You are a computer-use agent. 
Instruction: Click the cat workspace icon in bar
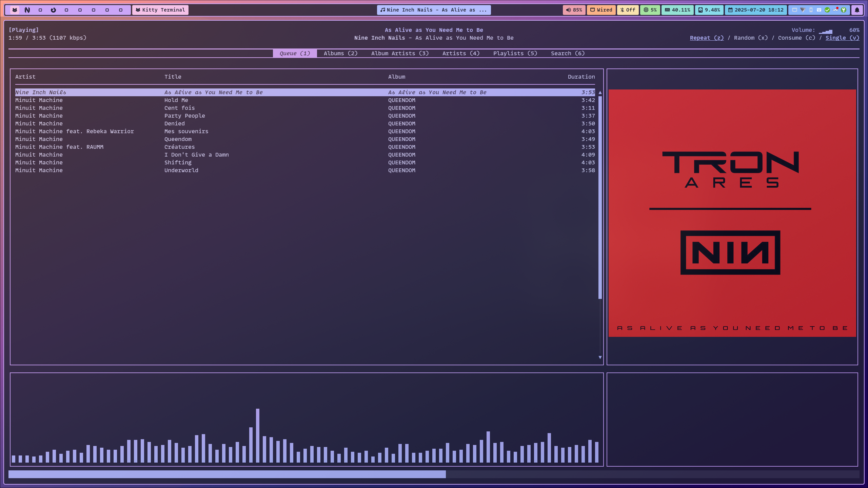[15, 10]
